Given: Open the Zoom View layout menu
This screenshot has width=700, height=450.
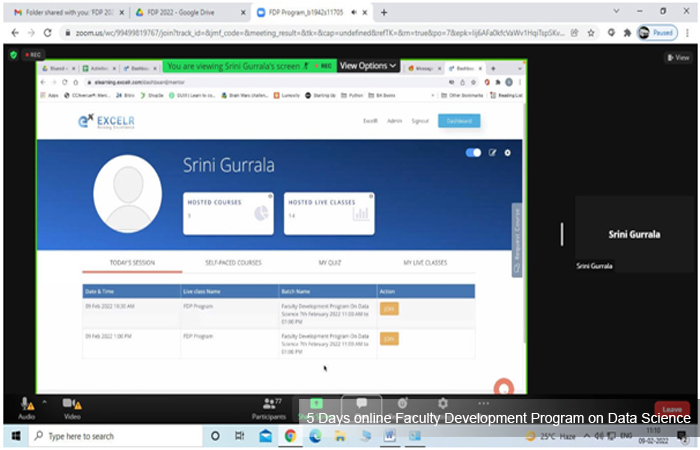Looking at the screenshot, I should [678, 57].
